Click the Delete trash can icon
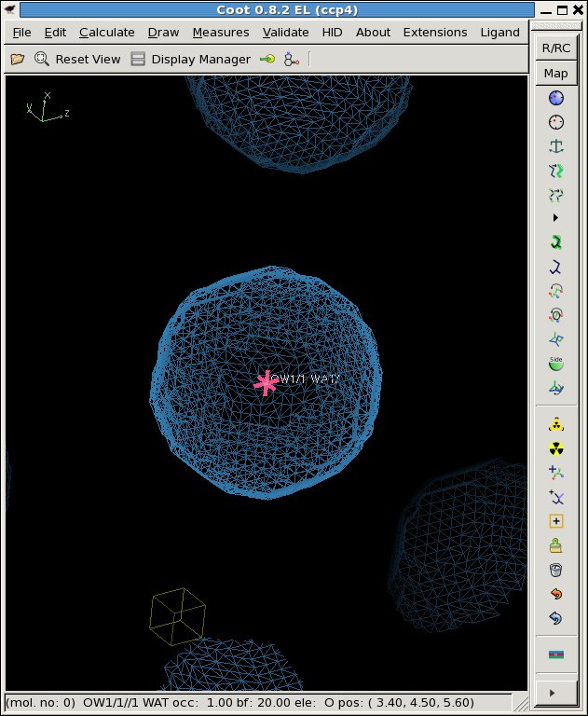The width and height of the screenshot is (588, 716). point(556,570)
